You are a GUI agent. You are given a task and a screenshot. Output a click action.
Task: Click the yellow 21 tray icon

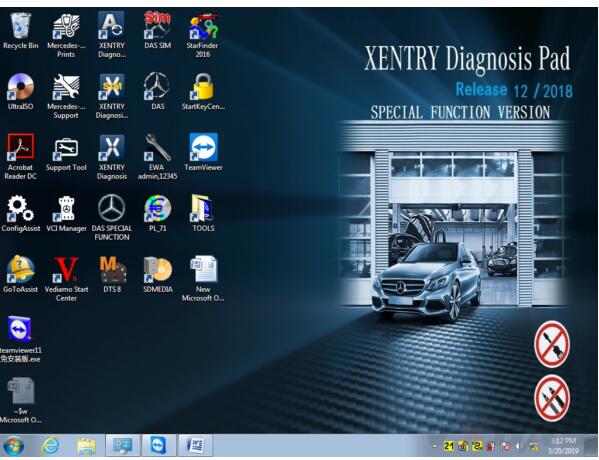point(449,446)
